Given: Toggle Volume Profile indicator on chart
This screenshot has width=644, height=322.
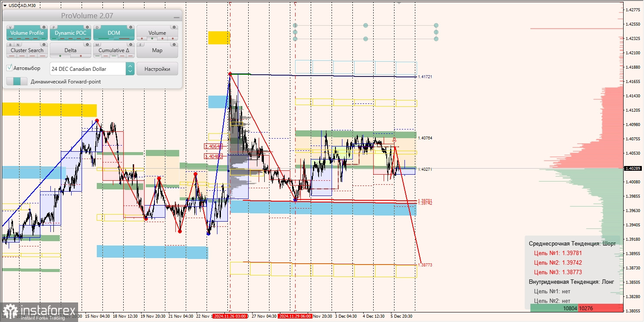Looking at the screenshot, I should [x=27, y=33].
